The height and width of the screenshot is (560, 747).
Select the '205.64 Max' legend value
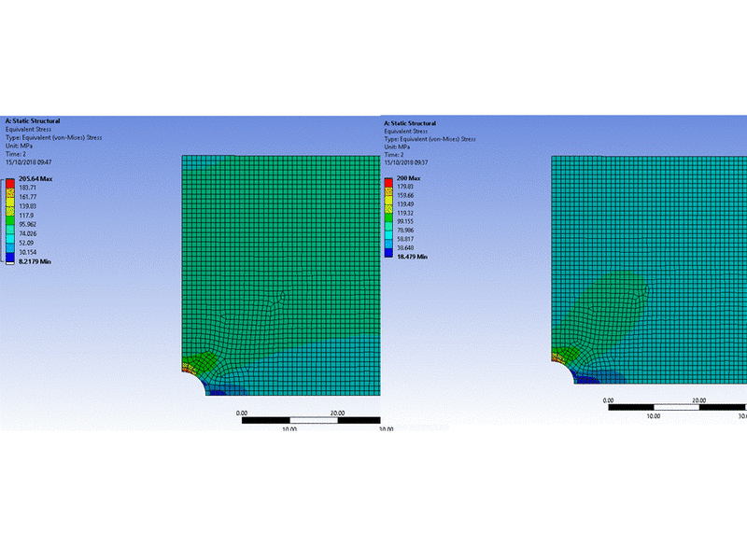point(35,179)
